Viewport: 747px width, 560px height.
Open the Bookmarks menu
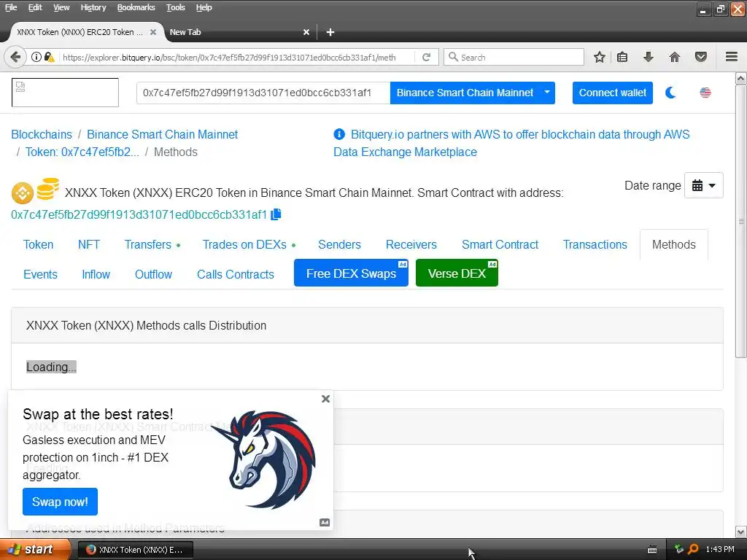[136, 7]
